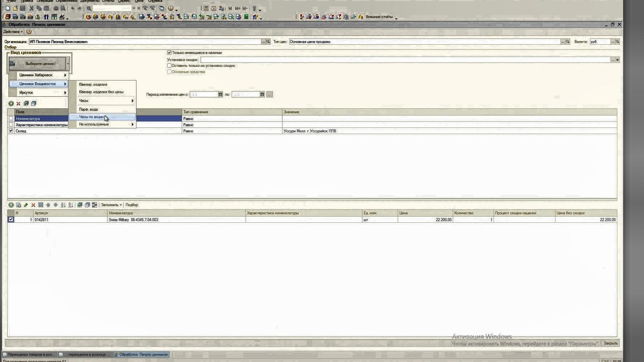Add a new goods row with the green plus
Viewport: 644px width, 362px height.
coord(11,205)
